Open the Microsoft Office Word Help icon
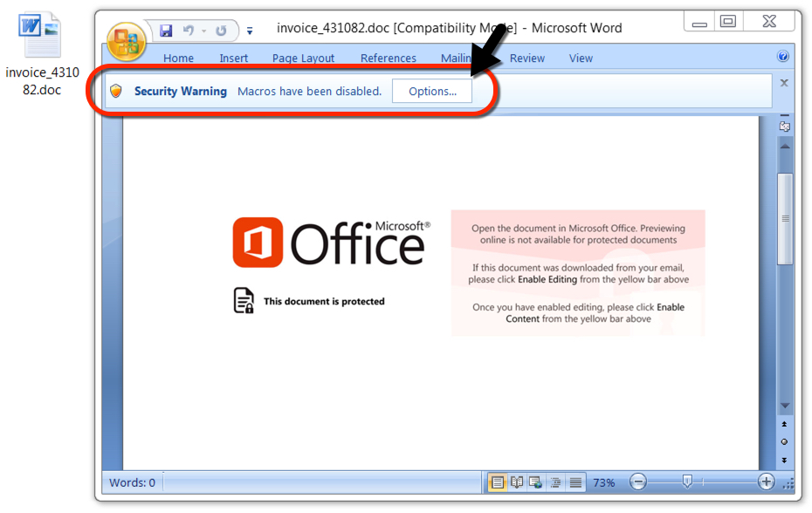The width and height of the screenshot is (812, 513). [783, 57]
